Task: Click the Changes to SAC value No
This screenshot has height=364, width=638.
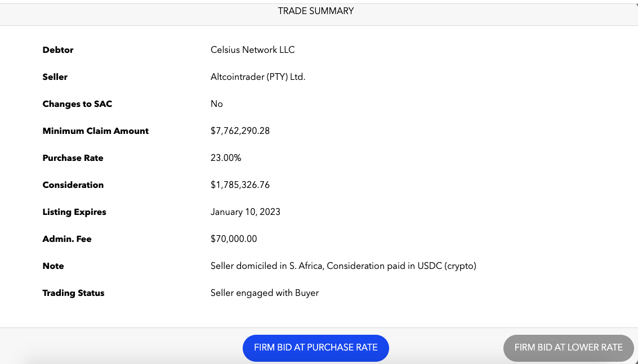Action: 216,104
